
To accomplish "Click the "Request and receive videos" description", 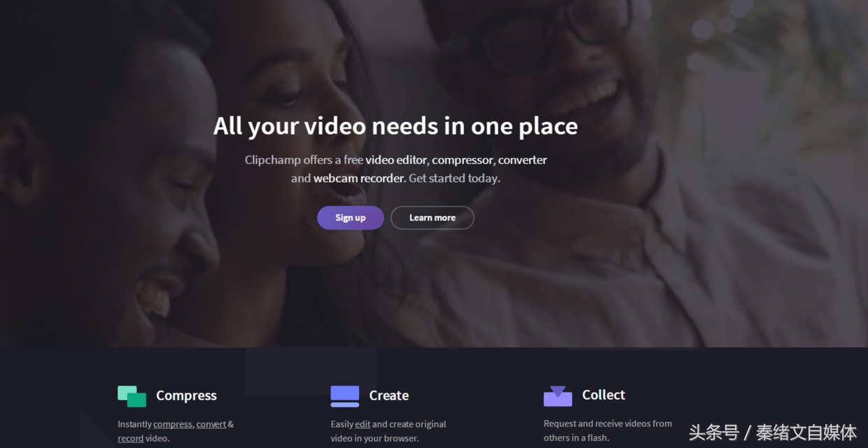I will 608,423.
